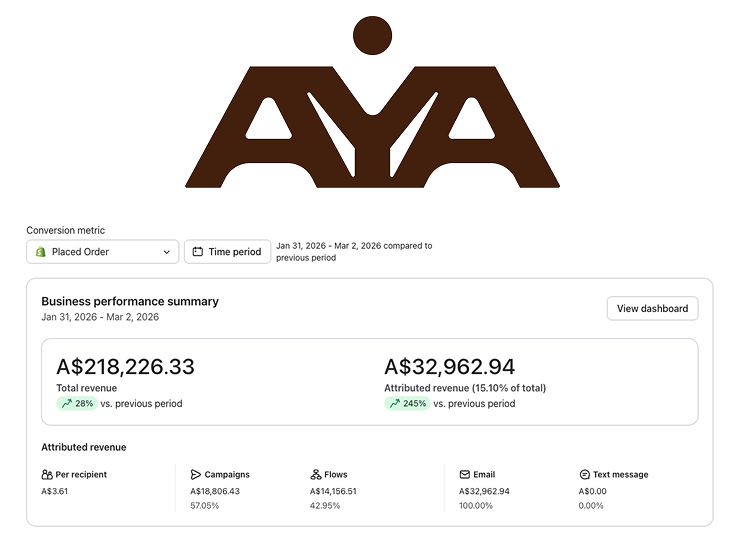Select the Flows revenue label
This screenshot has width=750, height=560.
point(336,475)
